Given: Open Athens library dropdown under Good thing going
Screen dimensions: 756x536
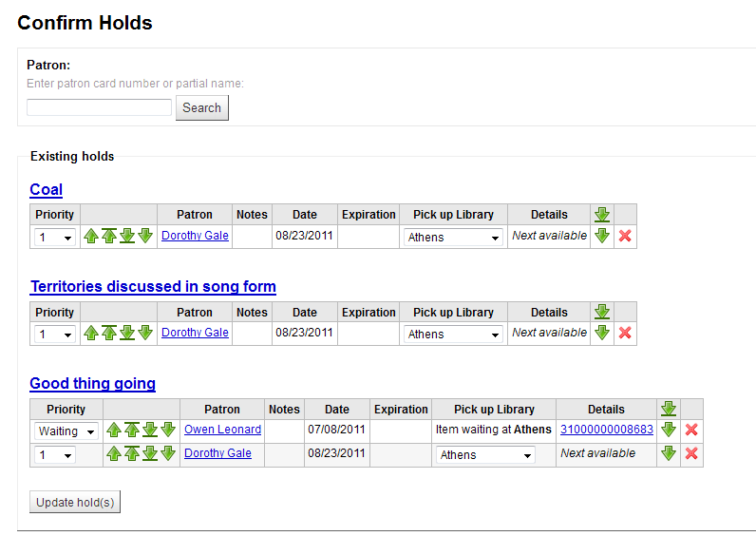Looking at the screenshot, I should (485, 455).
